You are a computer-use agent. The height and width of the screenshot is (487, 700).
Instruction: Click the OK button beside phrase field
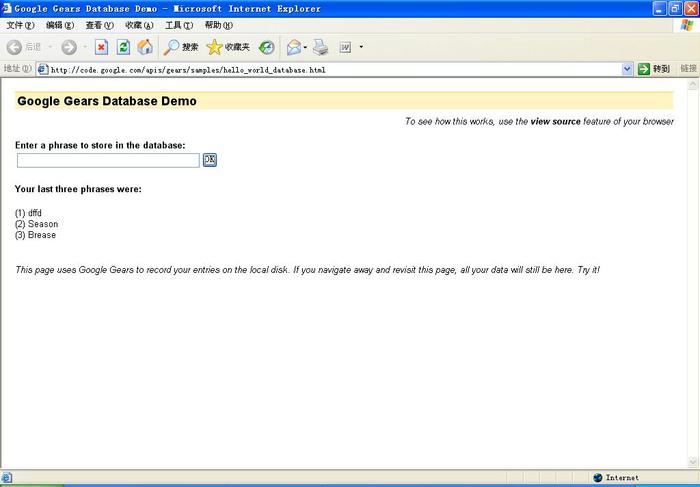pos(210,160)
